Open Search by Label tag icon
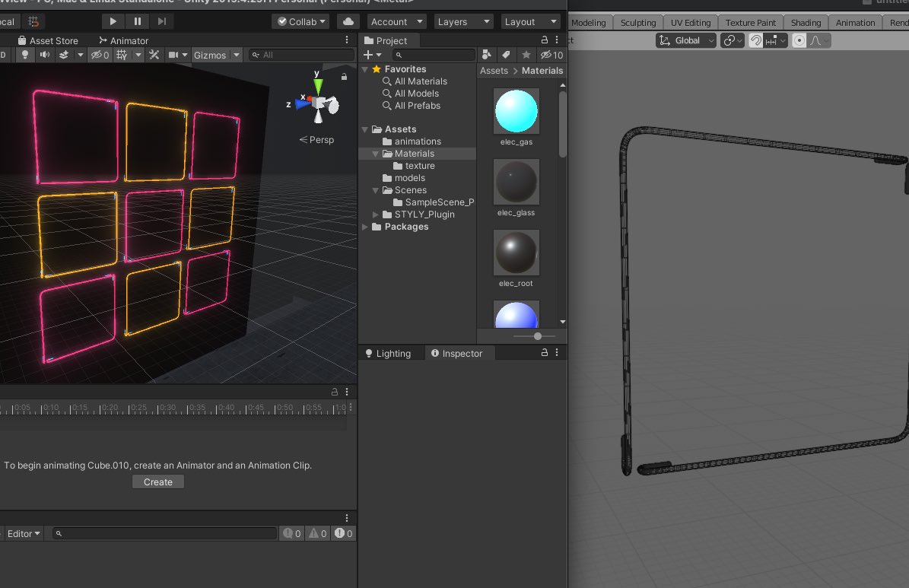Screen dimensions: 909x588 [x=506, y=55]
